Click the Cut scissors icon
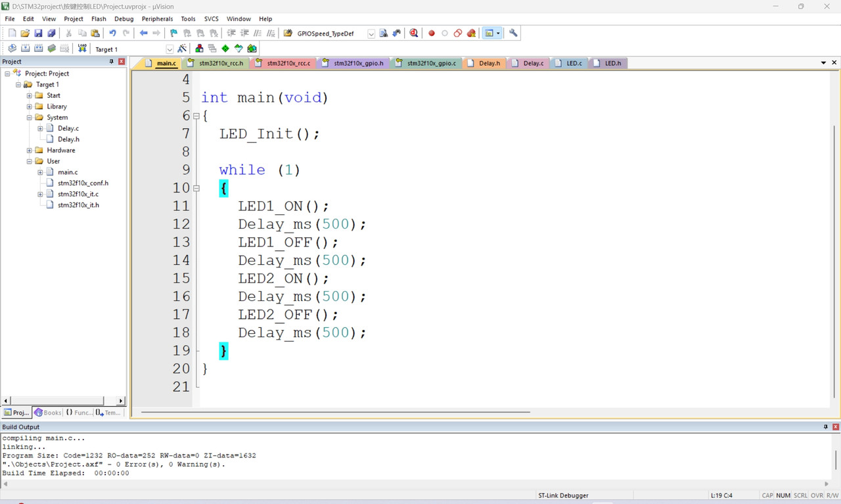This screenshot has height=504, width=841. pos(68,33)
